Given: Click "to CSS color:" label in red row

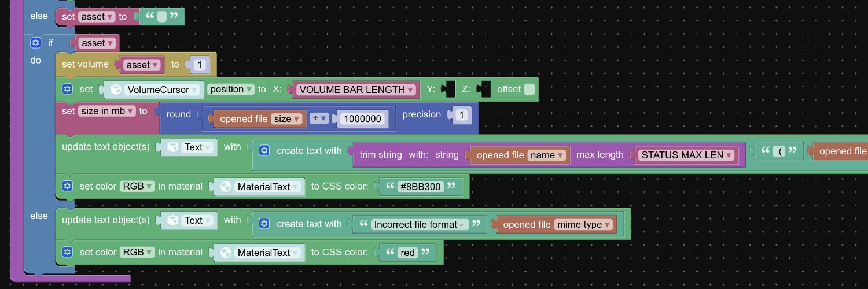Looking at the screenshot, I should pos(340,253).
